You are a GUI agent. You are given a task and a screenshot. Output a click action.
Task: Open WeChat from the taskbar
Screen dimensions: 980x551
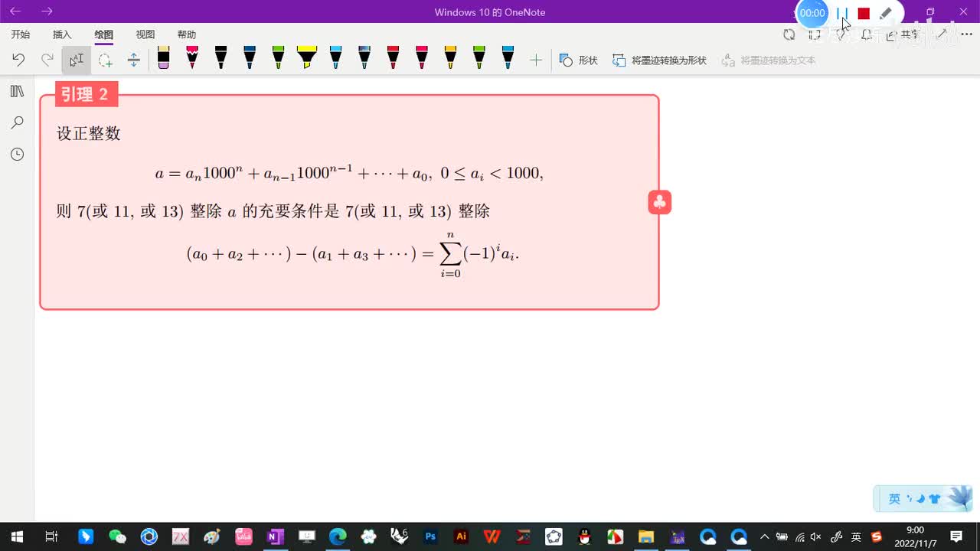[x=117, y=536]
